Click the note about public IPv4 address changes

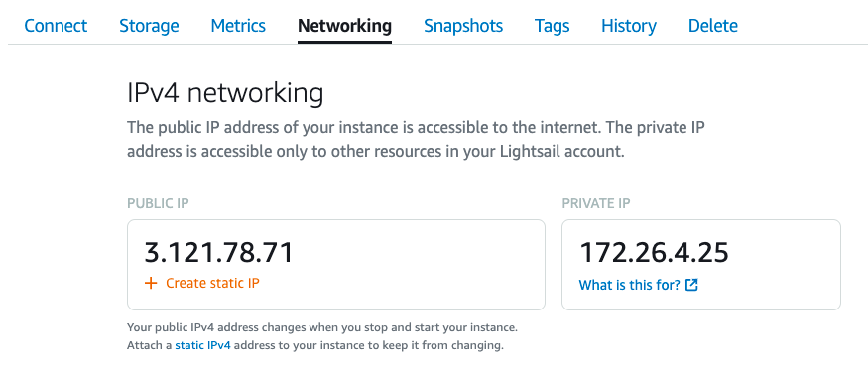pos(322,336)
